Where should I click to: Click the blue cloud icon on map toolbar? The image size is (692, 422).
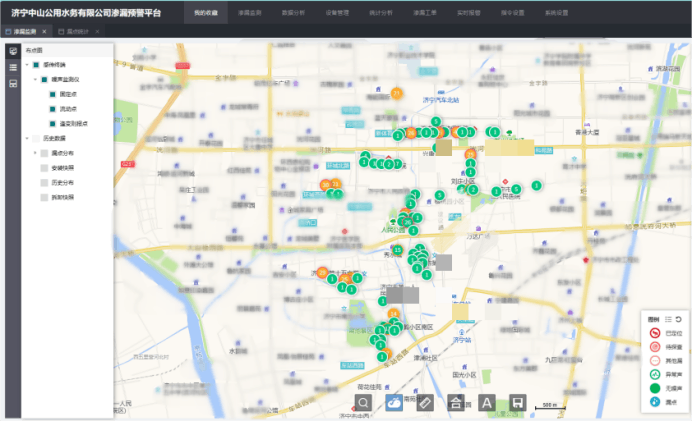click(x=395, y=402)
